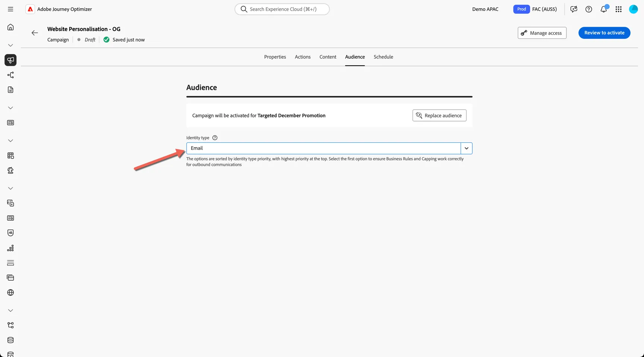Image resolution: width=644 pixels, height=357 pixels.
Task: Switch to the Properties tab
Action: 275,57
